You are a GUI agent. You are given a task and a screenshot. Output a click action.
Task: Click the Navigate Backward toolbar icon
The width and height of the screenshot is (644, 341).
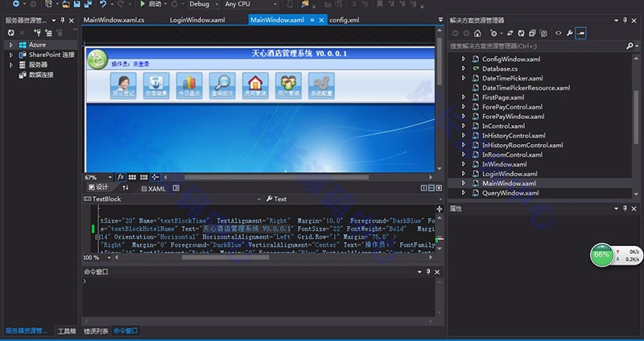15,4
